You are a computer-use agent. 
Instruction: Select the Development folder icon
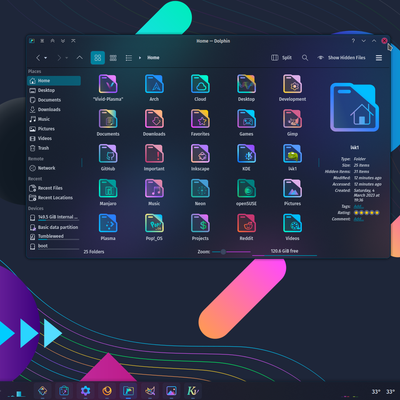[x=292, y=84]
